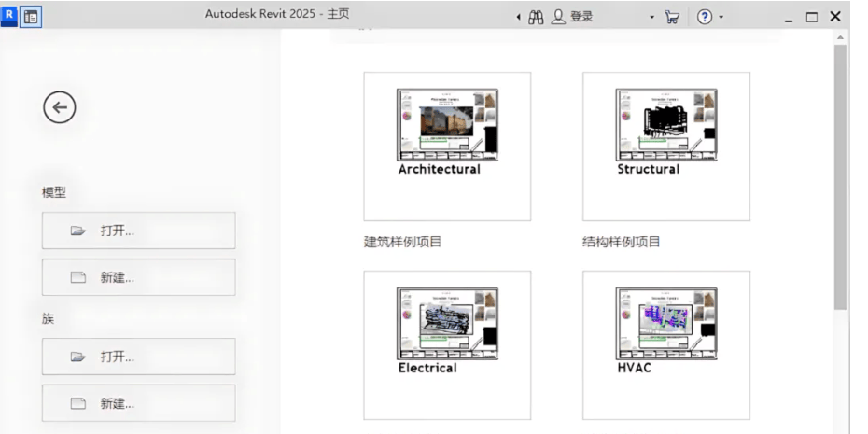Open the HVAC sample project thumbnail
Screen dimensions: 868x434
(x=665, y=345)
